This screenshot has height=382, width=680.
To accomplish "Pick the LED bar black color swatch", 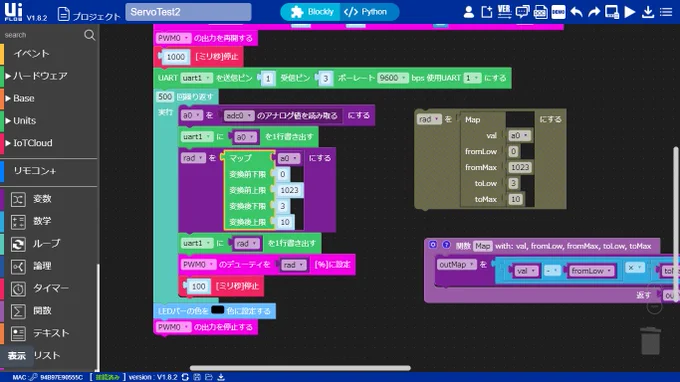I will pos(217,310).
